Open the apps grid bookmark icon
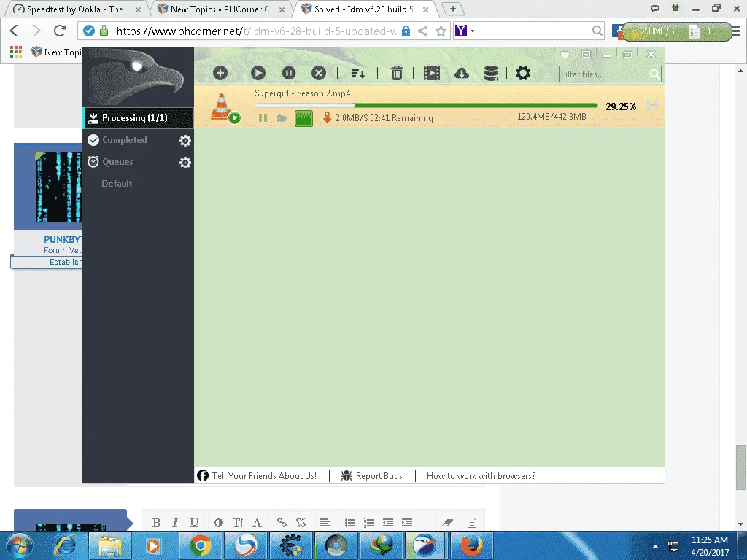747x560 pixels. point(16,52)
